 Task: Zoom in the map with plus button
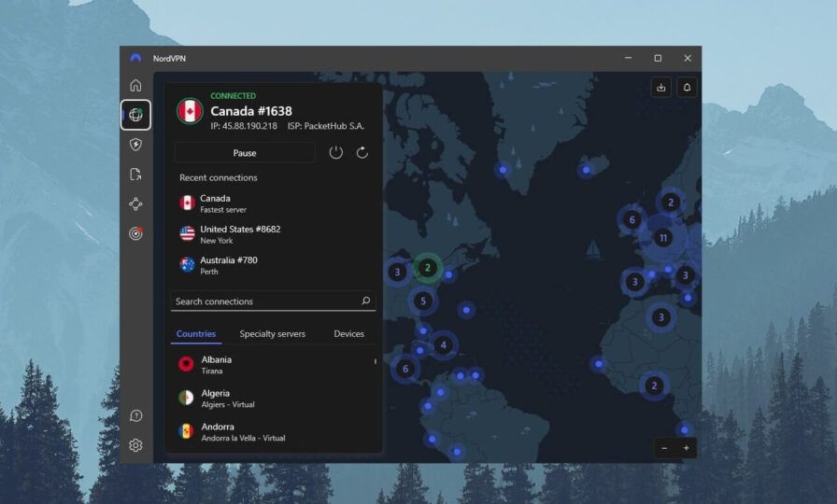point(686,448)
